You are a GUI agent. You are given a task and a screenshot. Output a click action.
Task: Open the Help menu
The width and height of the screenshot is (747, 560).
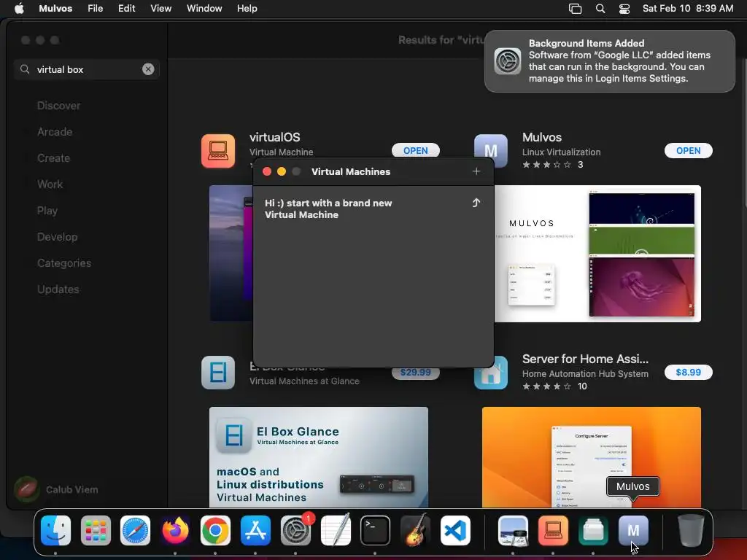pyautogui.click(x=247, y=9)
